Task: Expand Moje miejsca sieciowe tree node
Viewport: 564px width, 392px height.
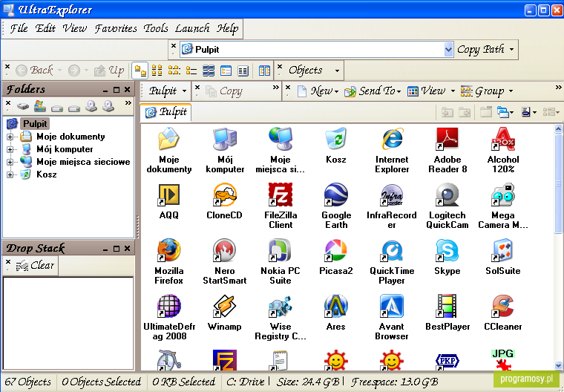Action: click(x=10, y=162)
